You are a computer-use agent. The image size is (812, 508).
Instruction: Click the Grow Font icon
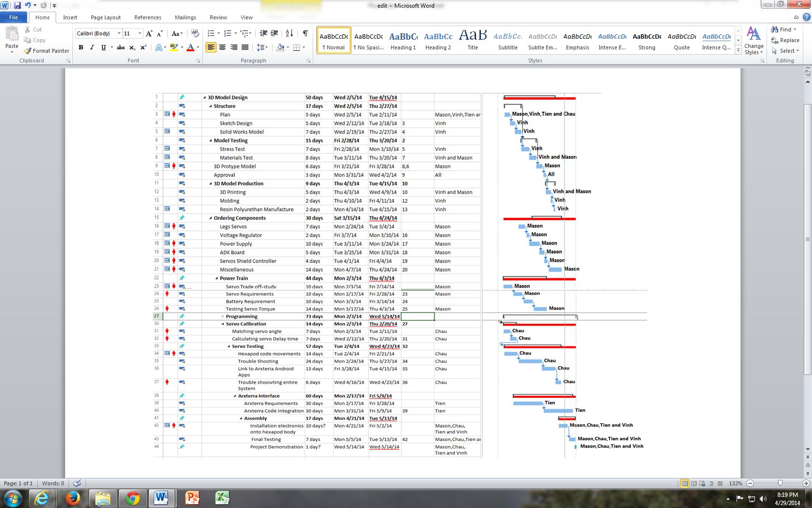pyautogui.click(x=149, y=33)
